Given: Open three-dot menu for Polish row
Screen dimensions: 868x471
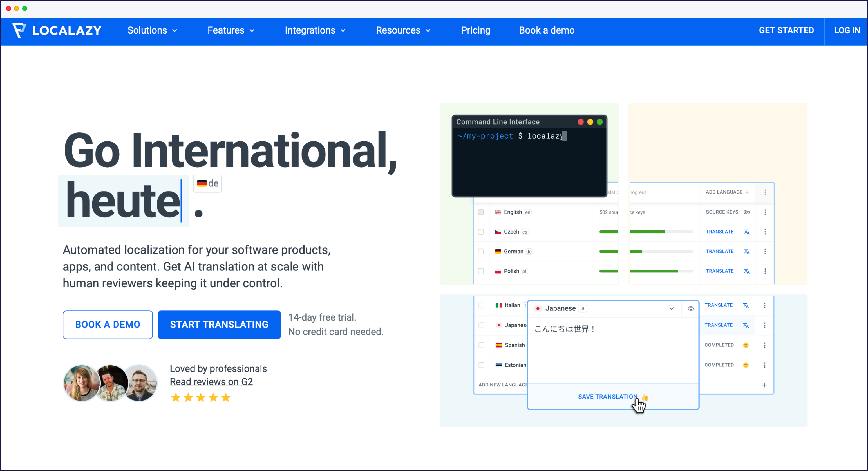Looking at the screenshot, I should point(765,271).
